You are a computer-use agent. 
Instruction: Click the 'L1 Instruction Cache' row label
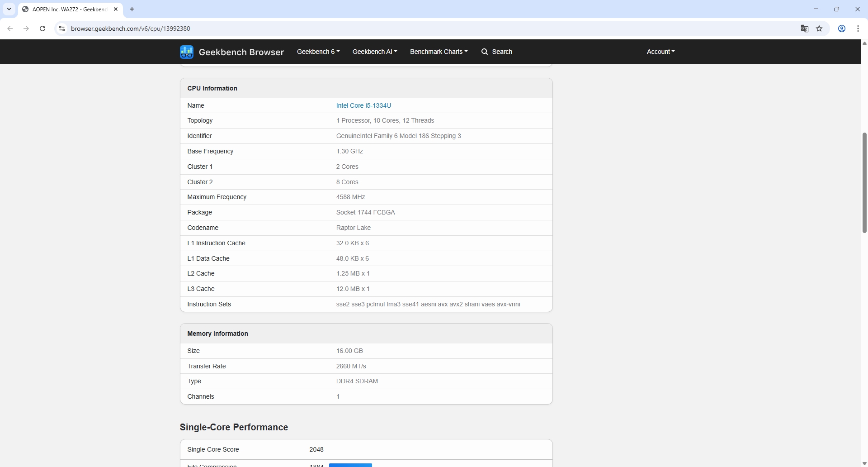[217, 243]
